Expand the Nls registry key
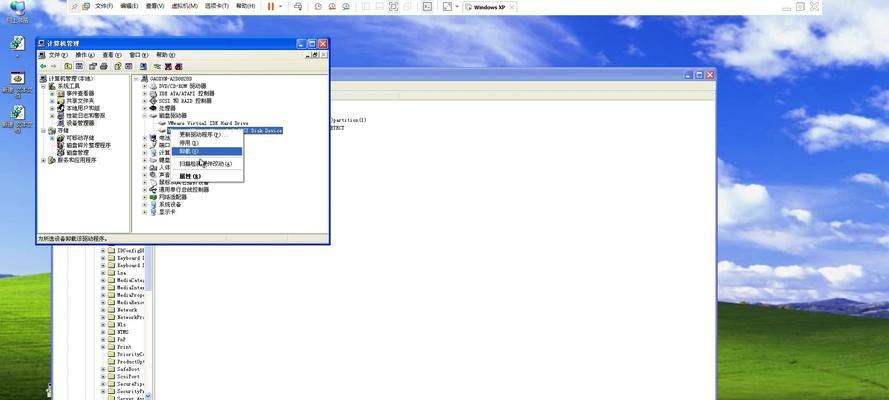The width and height of the screenshot is (889, 400). pos(103,325)
